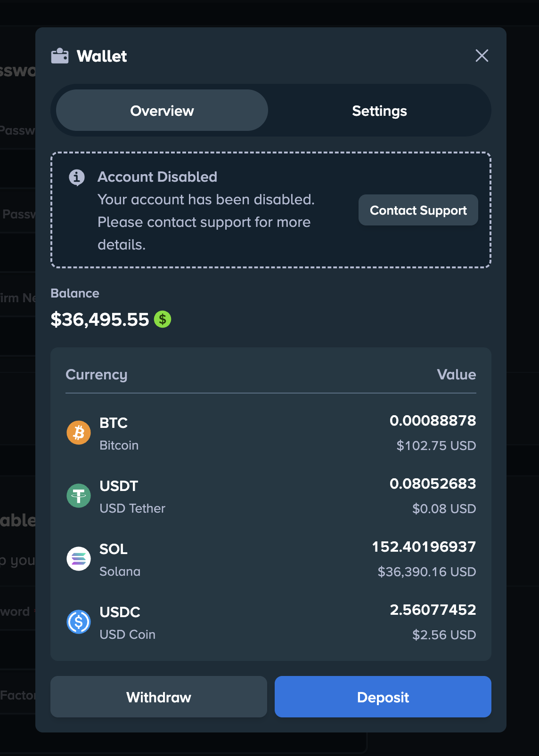Click the wallet icon beside the title
Image resolution: width=539 pixels, height=756 pixels.
click(60, 56)
